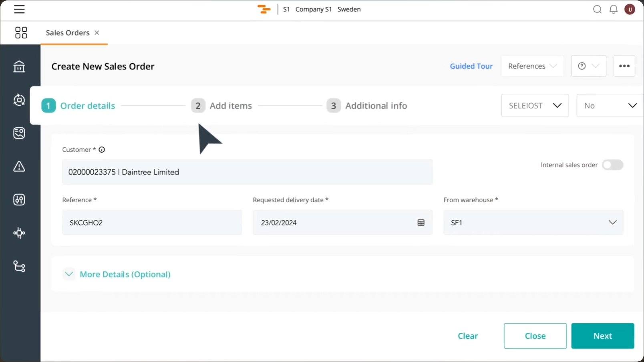Click the Customer info icon
Screen dimensions: 644x362
102,150
